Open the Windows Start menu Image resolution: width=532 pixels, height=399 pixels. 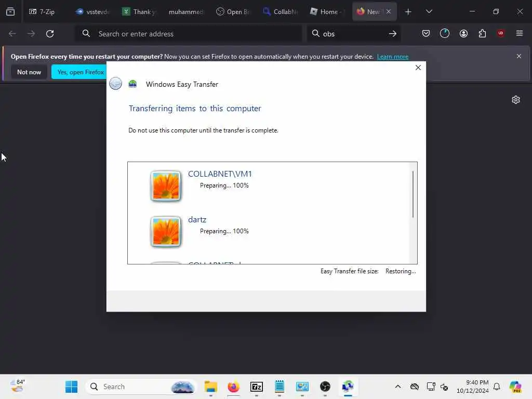71,387
